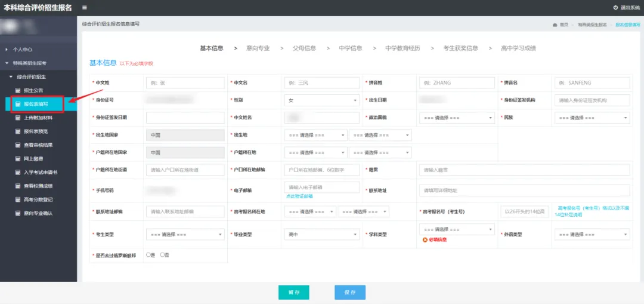Image resolution: width=644 pixels, height=304 pixels.
Task: Go to the 基本信息 step tab
Action: tap(212, 48)
